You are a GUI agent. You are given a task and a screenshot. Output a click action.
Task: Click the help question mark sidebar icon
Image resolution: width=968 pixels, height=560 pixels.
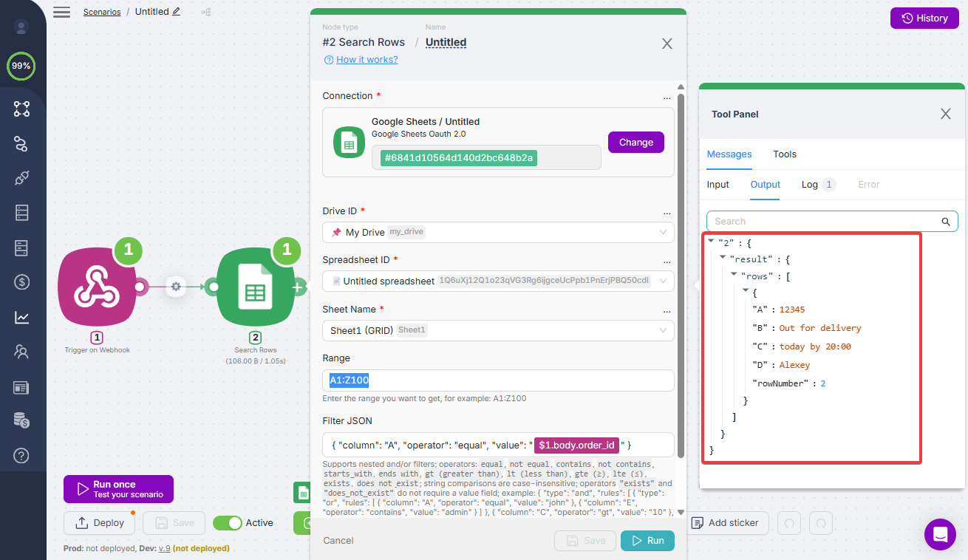[x=21, y=455]
